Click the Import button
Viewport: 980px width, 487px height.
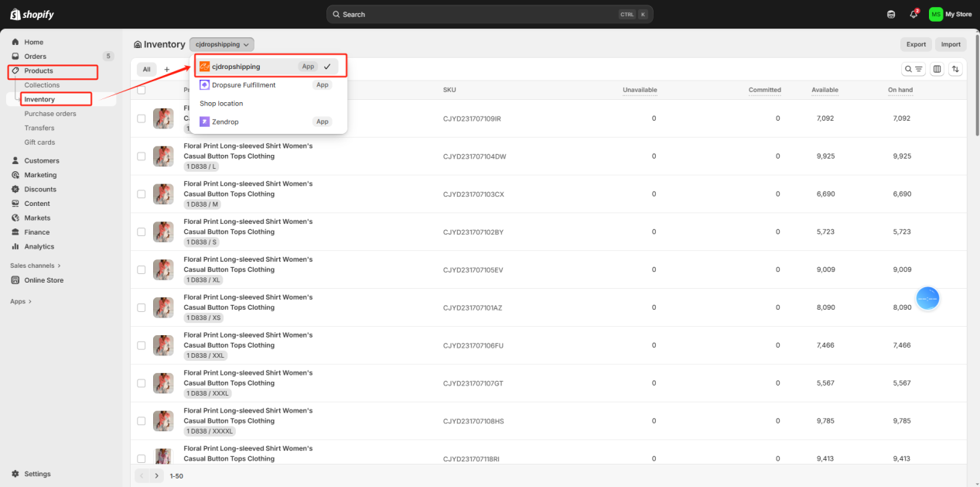click(x=951, y=45)
